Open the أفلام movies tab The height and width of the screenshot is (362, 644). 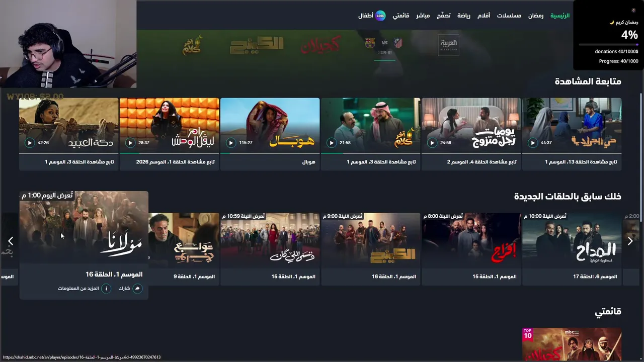pos(484,16)
